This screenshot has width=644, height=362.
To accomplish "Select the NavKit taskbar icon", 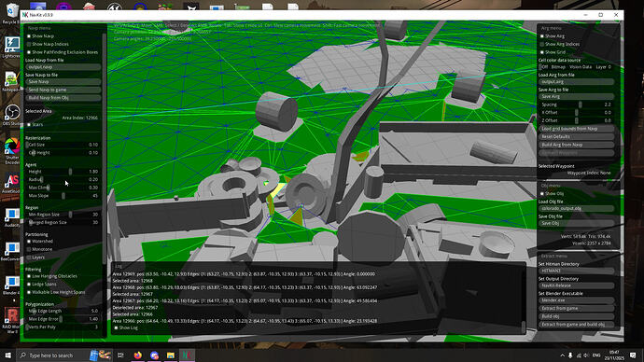I will (187, 355).
